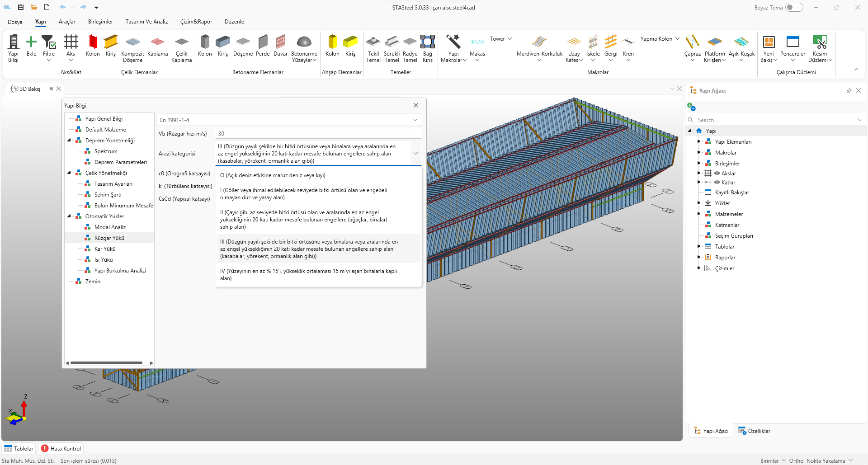868x465 pixels.
Task: Toggle visibility eye for Katlar
Action: pos(717,183)
